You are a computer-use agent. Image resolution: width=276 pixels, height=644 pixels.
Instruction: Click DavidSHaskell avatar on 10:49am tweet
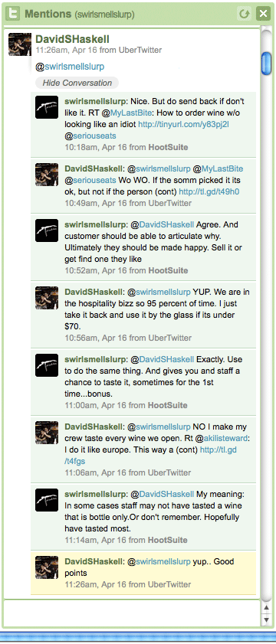point(47,175)
